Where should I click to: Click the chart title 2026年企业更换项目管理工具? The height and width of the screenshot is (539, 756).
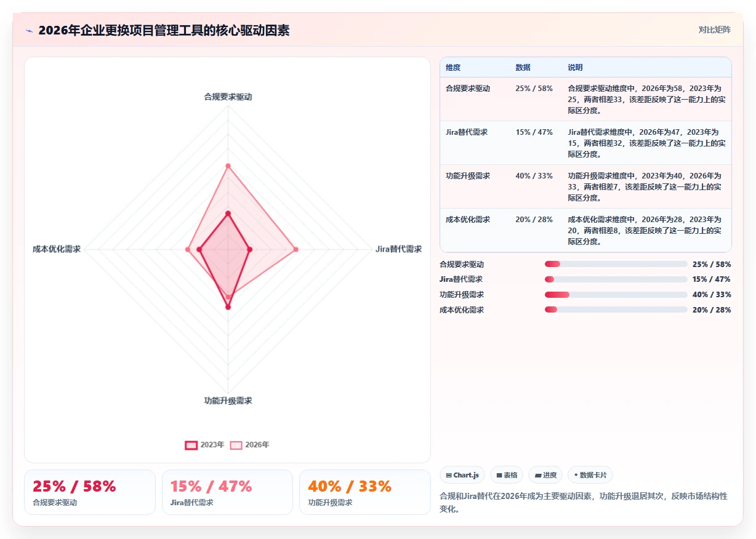click(x=164, y=30)
